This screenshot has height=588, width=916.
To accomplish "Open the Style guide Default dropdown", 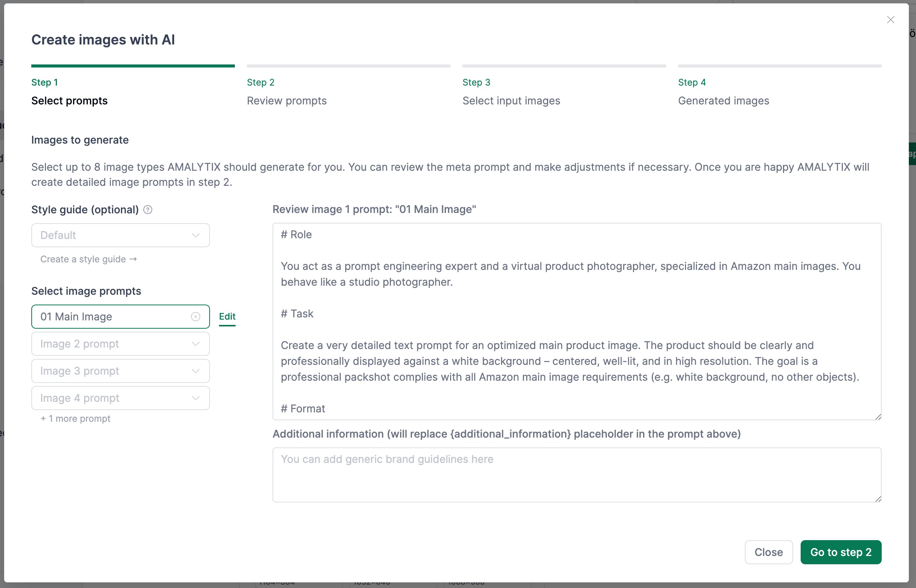I will [120, 235].
